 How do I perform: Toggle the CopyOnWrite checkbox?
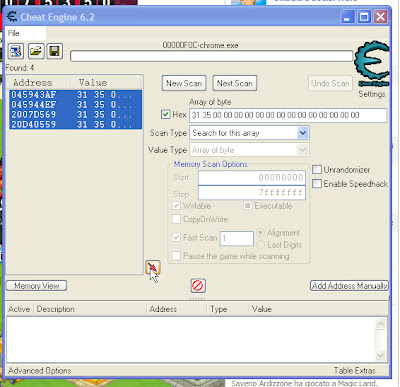[176, 219]
